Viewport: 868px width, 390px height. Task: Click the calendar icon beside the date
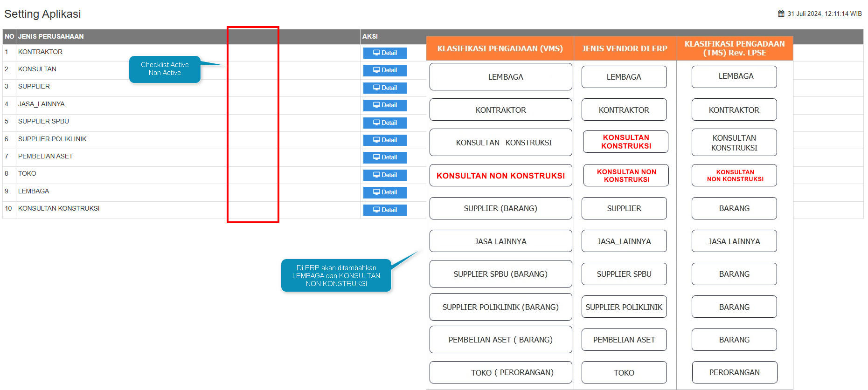(x=781, y=14)
